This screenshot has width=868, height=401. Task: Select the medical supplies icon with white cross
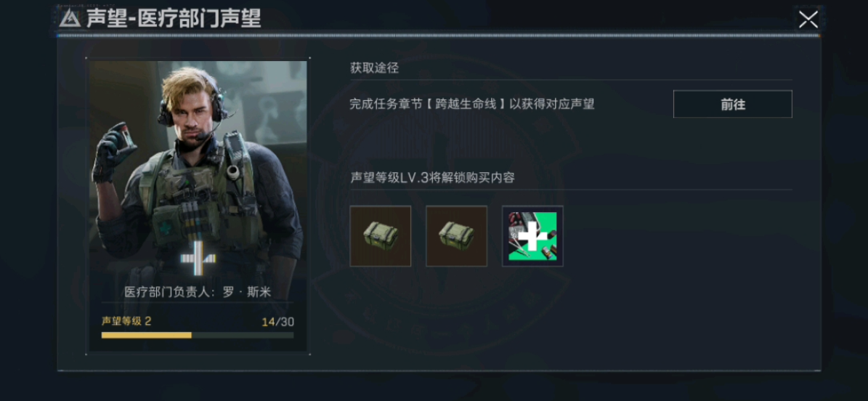click(x=532, y=236)
